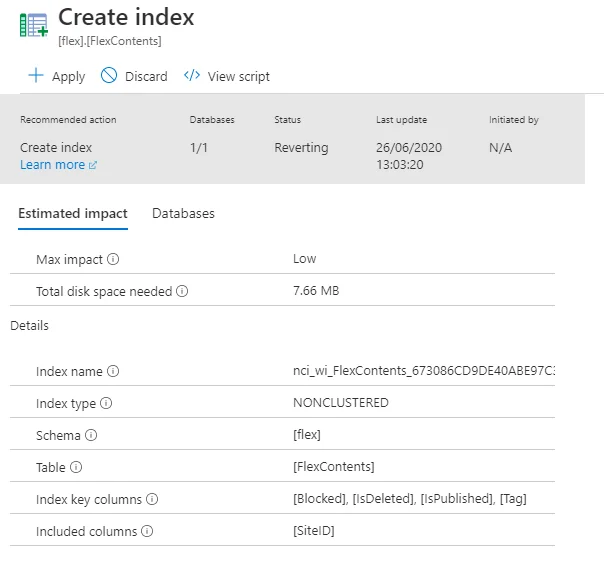
Task: Click info icon next to Max impact
Action: (113, 259)
